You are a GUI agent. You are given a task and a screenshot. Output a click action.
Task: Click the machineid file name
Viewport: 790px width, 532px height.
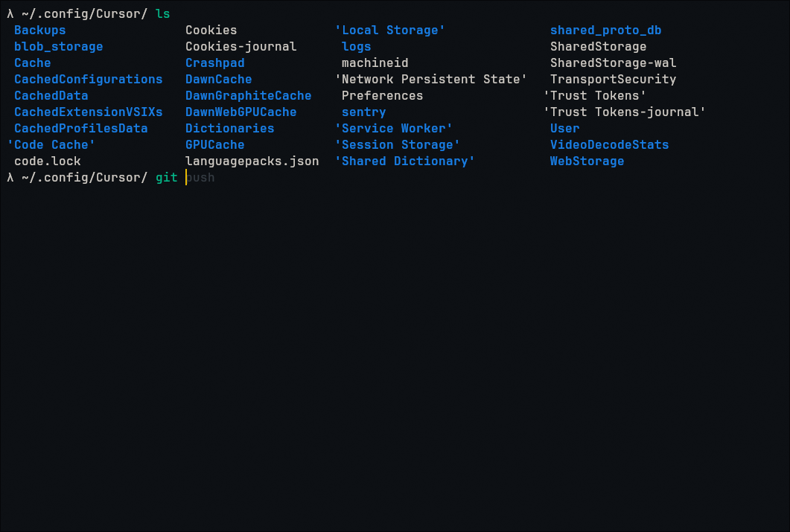point(375,63)
